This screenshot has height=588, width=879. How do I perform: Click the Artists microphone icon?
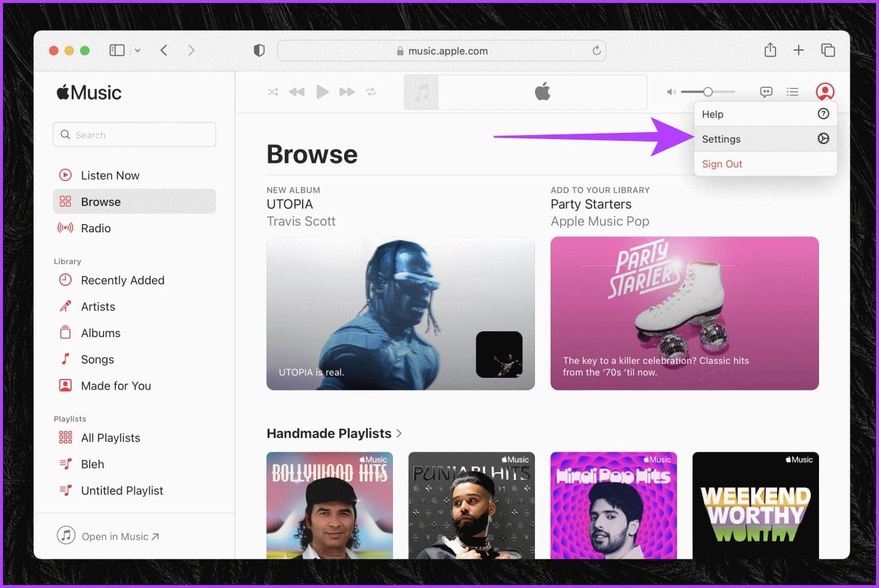coord(65,306)
